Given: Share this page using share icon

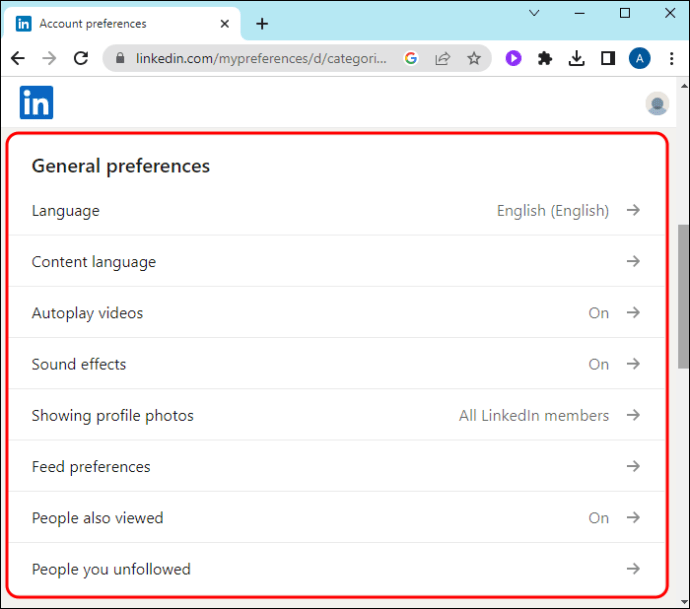Looking at the screenshot, I should pos(442,58).
